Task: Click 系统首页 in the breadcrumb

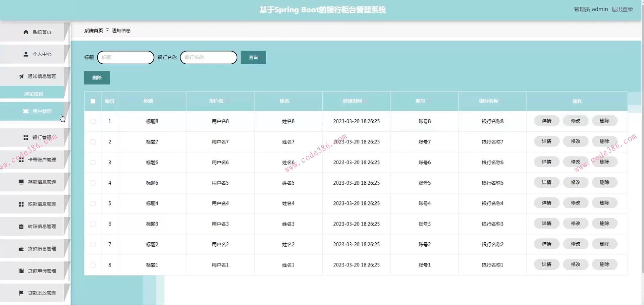Action: click(x=94, y=30)
